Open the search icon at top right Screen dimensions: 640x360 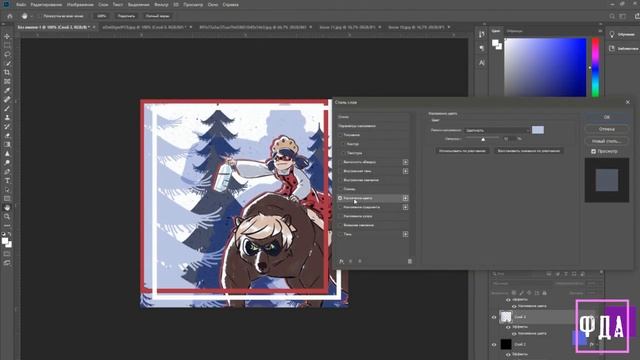pyautogui.click(x=612, y=16)
